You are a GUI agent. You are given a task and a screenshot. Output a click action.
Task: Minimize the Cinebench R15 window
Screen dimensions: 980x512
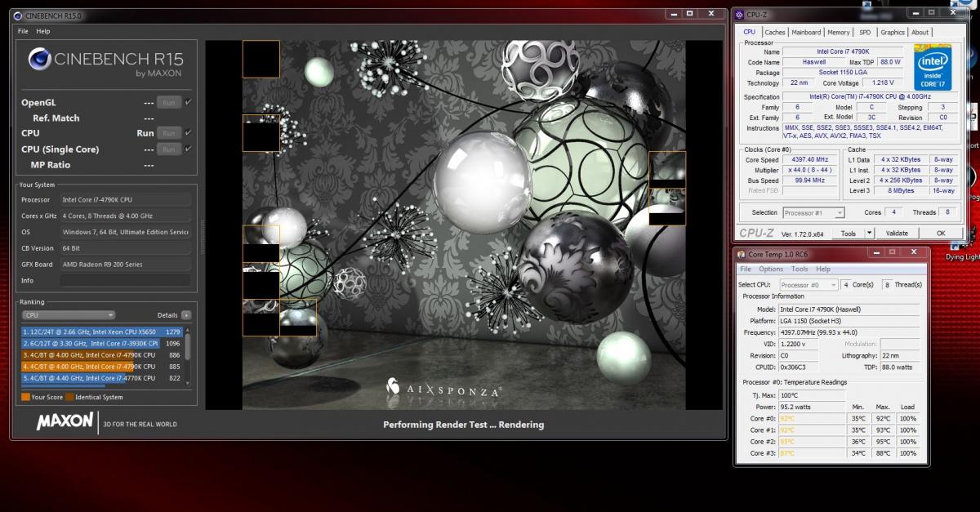pyautogui.click(x=674, y=13)
